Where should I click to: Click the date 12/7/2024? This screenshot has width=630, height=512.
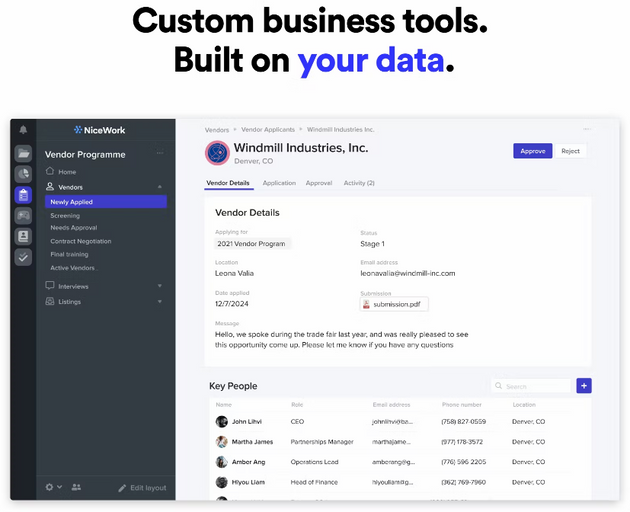pos(232,304)
